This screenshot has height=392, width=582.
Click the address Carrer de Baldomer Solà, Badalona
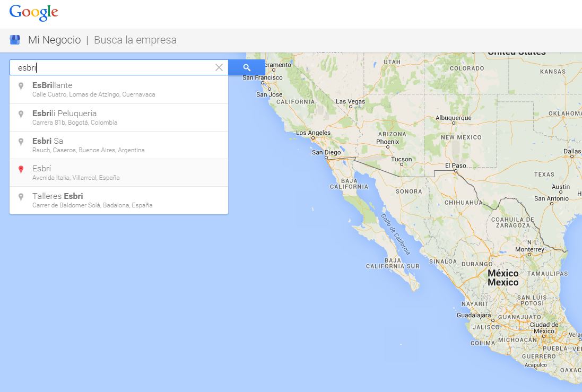point(92,205)
